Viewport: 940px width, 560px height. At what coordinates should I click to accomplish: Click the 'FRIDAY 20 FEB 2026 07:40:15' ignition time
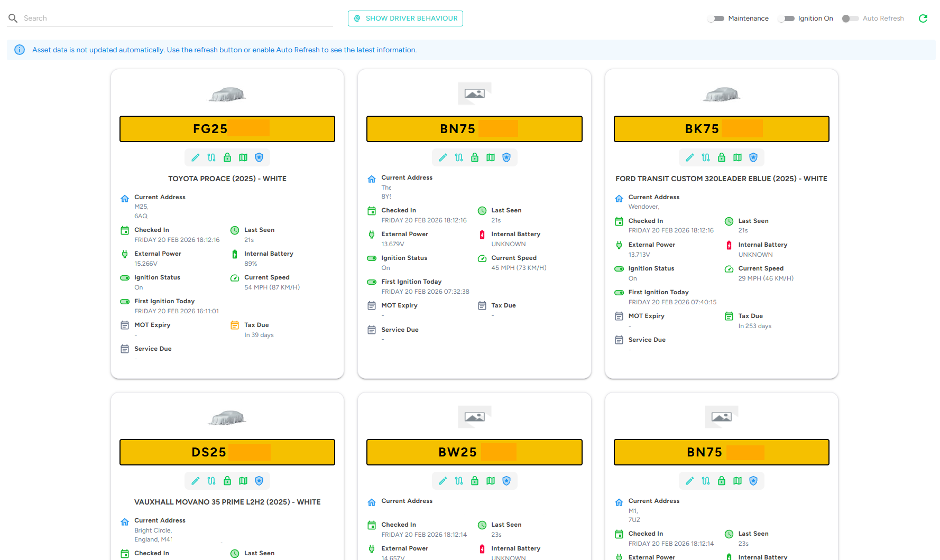(672, 302)
